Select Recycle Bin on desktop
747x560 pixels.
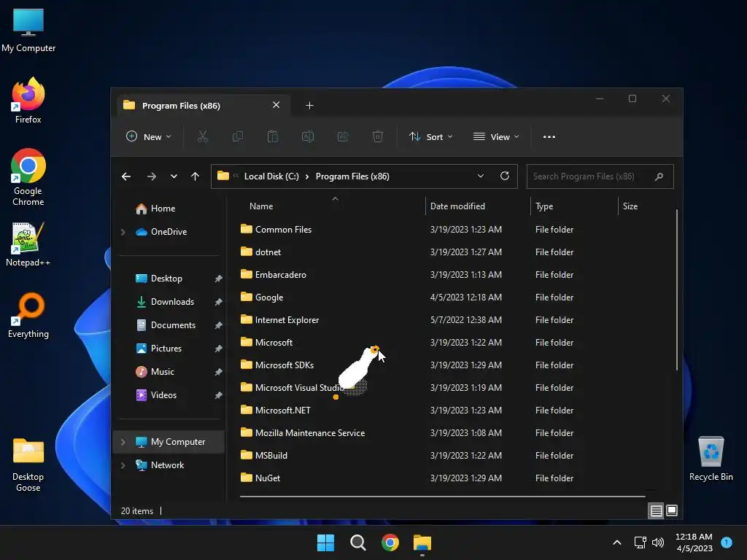tap(711, 459)
